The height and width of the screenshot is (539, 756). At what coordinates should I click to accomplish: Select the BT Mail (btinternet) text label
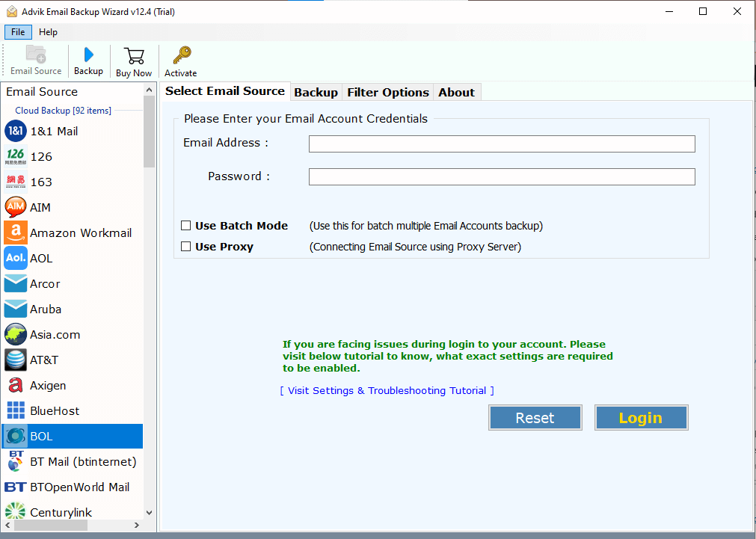84,462
